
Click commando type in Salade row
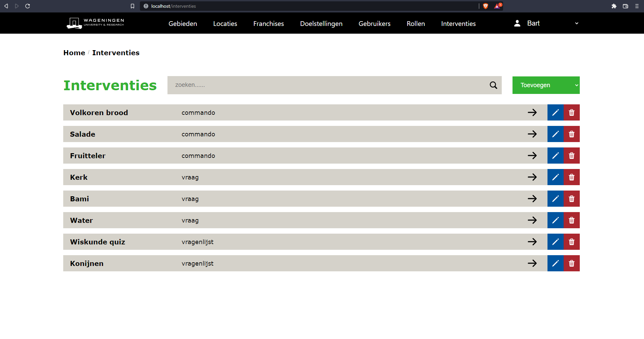point(198,134)
